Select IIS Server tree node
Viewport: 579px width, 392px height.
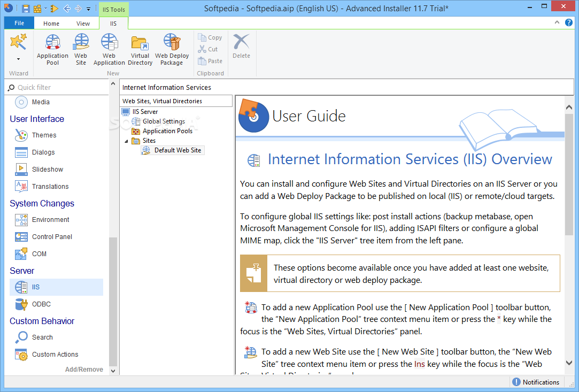140,112
